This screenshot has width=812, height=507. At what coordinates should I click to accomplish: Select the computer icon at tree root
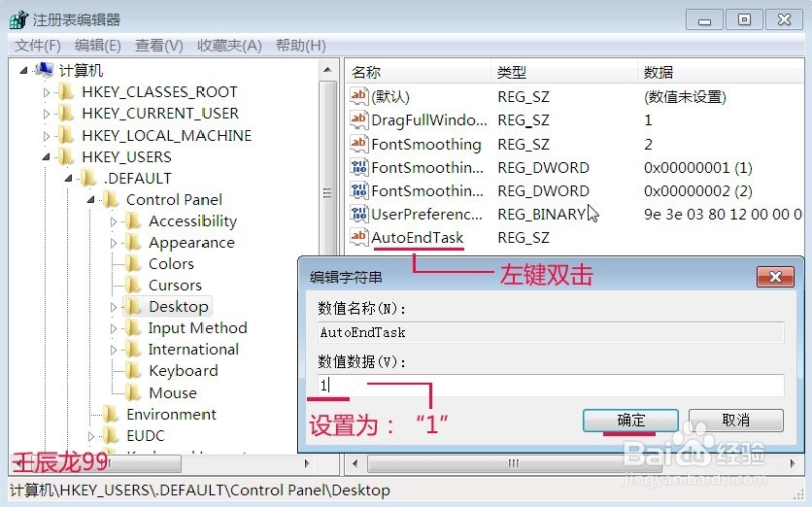[x=45, y=70]
